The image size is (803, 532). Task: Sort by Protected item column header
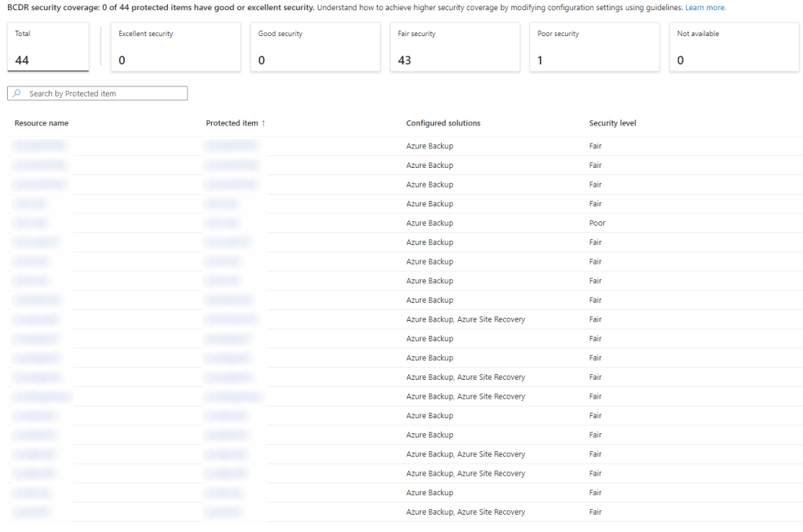(x=232, y=123)
